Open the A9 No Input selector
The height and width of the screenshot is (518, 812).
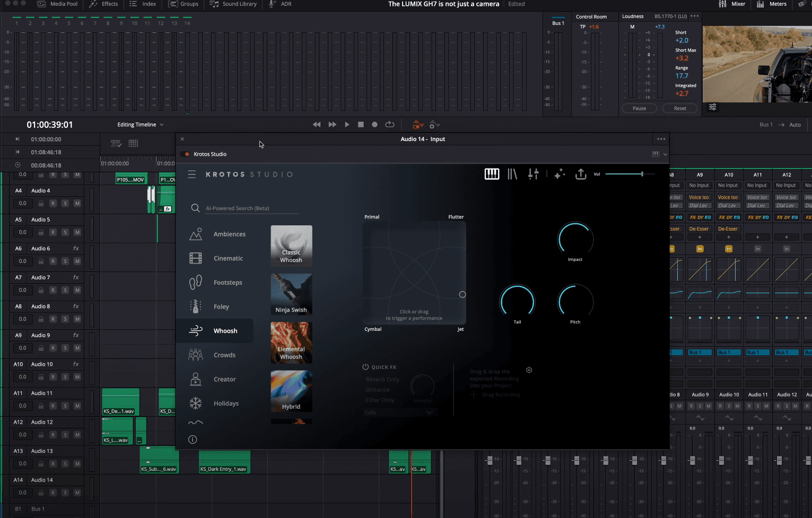(699, 186)
